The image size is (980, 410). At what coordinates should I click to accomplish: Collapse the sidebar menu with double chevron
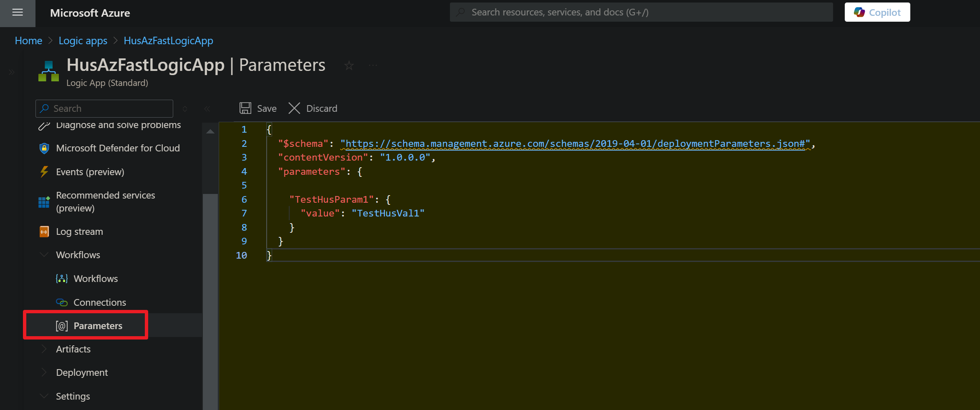(x=207, y=108)
